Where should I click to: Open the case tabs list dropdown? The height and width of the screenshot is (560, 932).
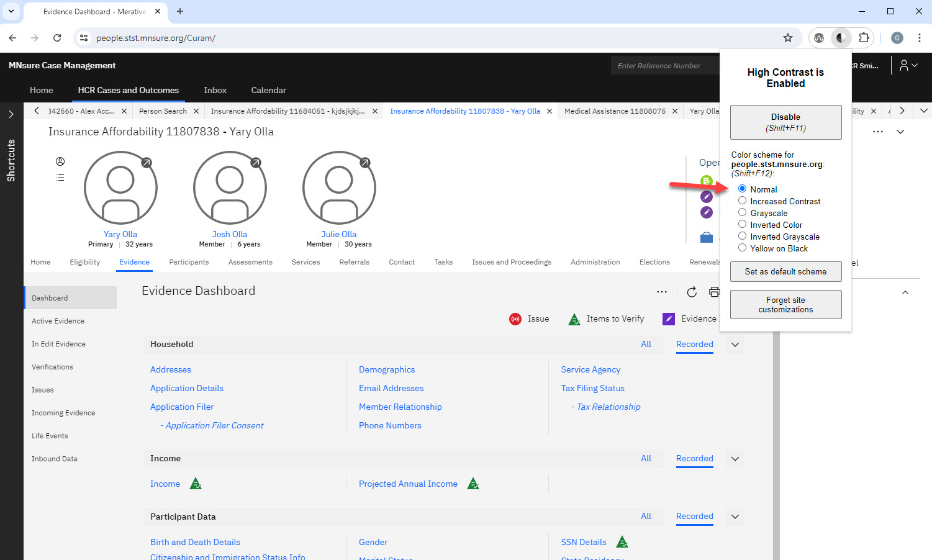(x=924, y=111)
